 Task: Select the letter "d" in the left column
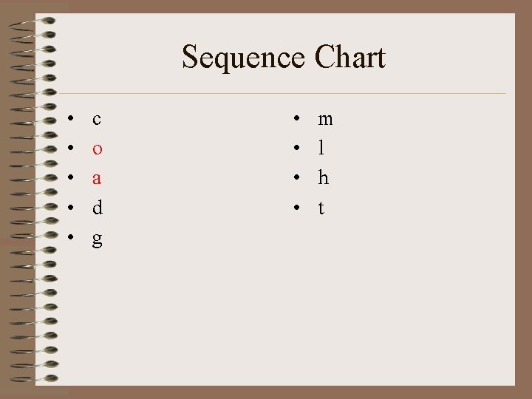(x=97, y=208)
